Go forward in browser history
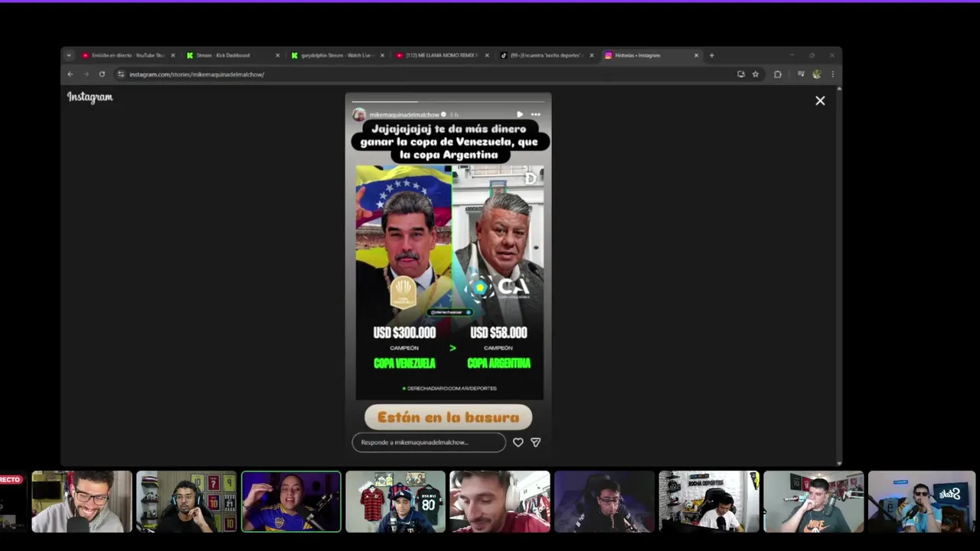The image size is (980, 551). 86,74
